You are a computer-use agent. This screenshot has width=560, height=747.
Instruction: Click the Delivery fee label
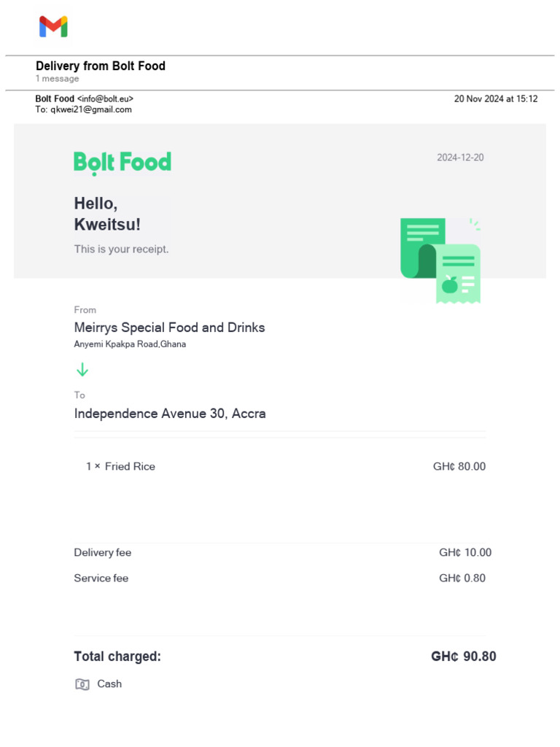click(103, 552)
